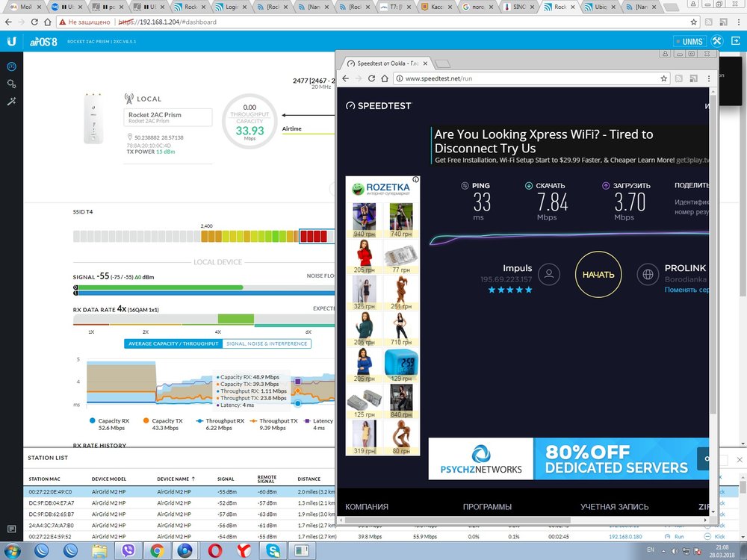
Task: Click the globe server icon beside PROLINK
Action: coord(648,274)
